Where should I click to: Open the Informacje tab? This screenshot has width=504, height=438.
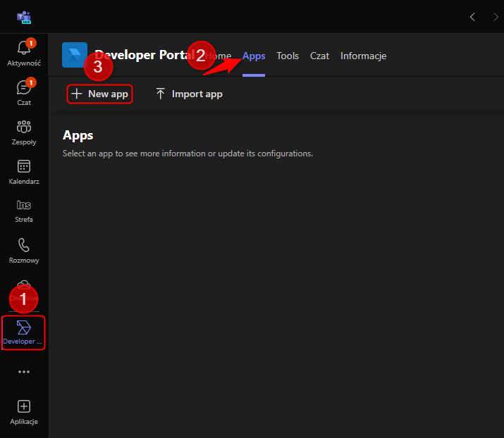[363, 56]
